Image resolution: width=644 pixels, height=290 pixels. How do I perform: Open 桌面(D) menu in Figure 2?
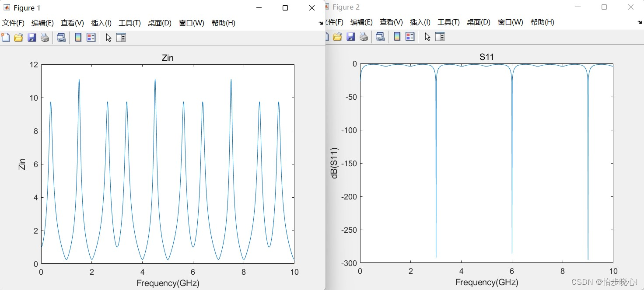(479, 22)
